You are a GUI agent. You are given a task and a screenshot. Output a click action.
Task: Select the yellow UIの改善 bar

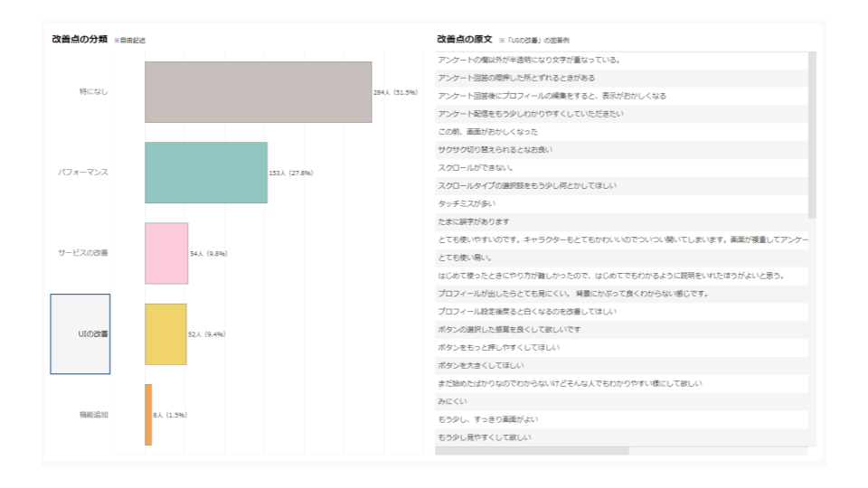tap(165, 334)
